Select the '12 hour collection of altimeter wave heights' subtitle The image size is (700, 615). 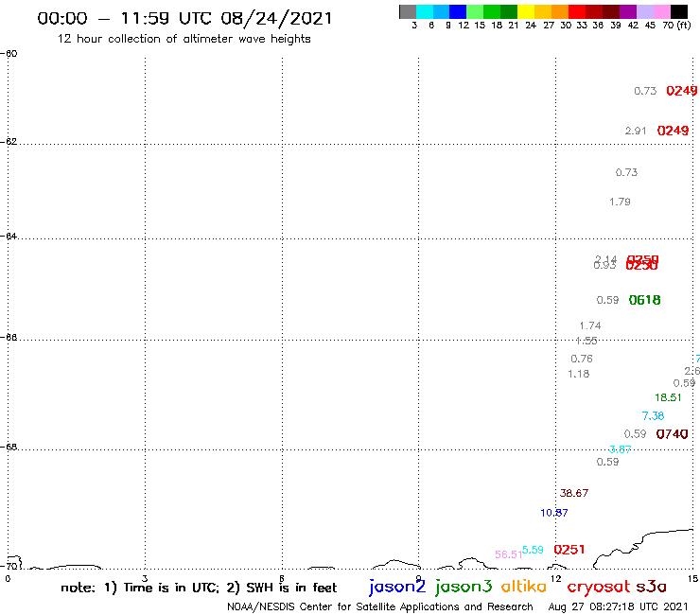click(x=184, y=39)
